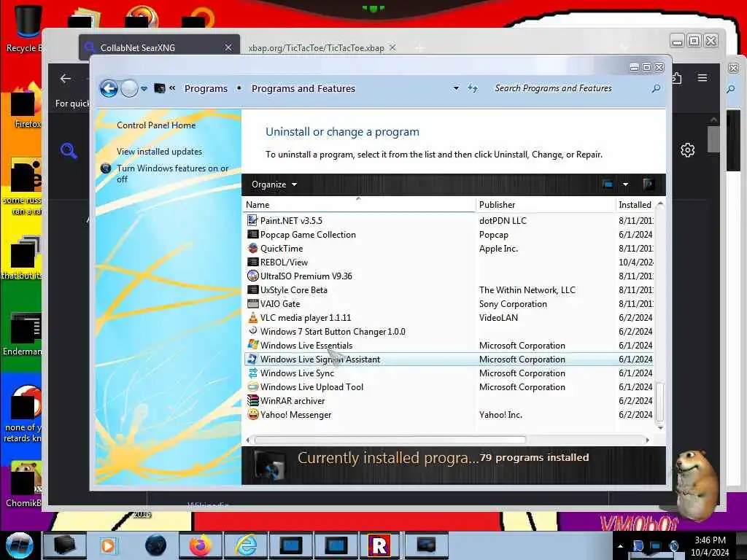The width and height of the screenshot is (747, 560).
Task: Switch to the CollabNet SearXNG browser tab
Action: (x=158, y=47)
